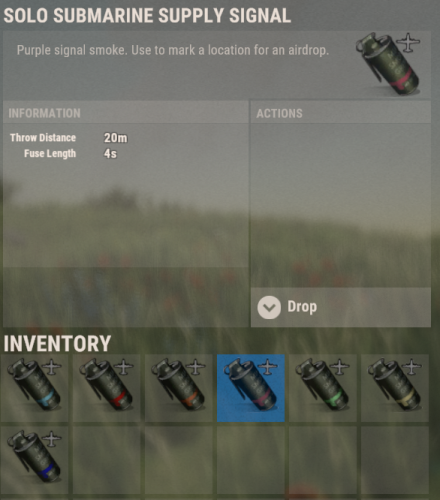Click the Fuse Length stat row
The image size is (440, 500).
click(x=70, y=154)
